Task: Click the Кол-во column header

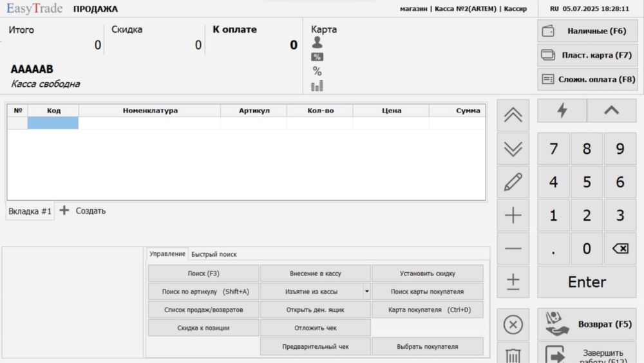Action: [320, 111]
